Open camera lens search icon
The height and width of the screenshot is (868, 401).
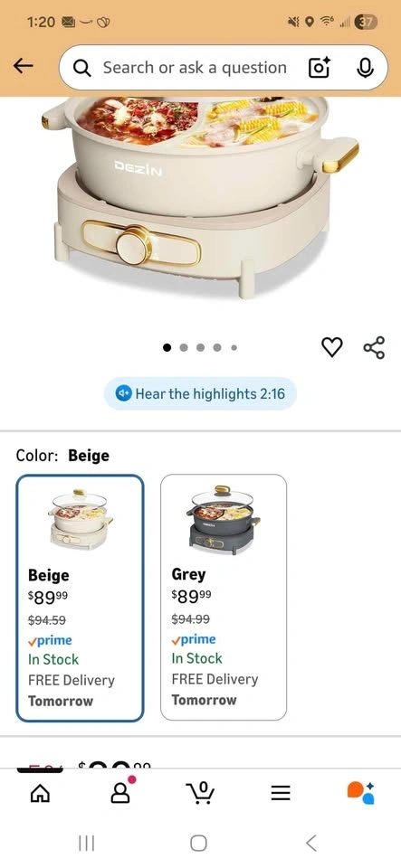[x=319, y=68]
